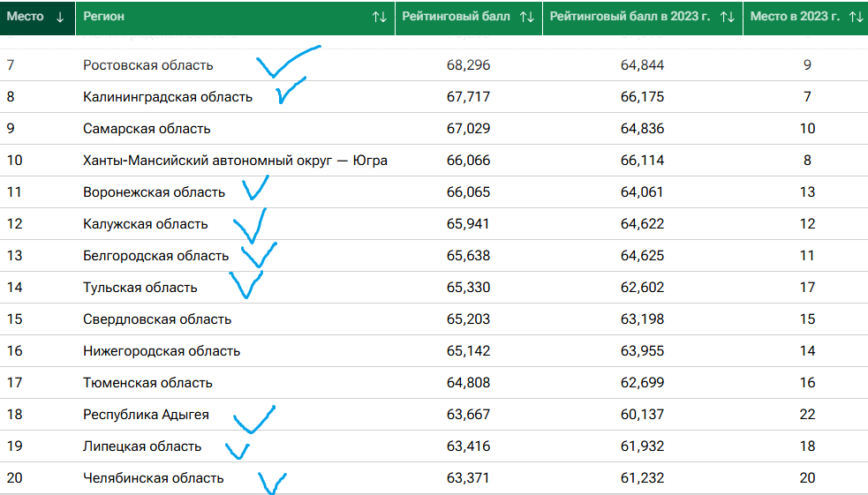Select the Ростовская область row name
Image resolution: width=868 pixels, height=495 pixels.
coord(147,65)
